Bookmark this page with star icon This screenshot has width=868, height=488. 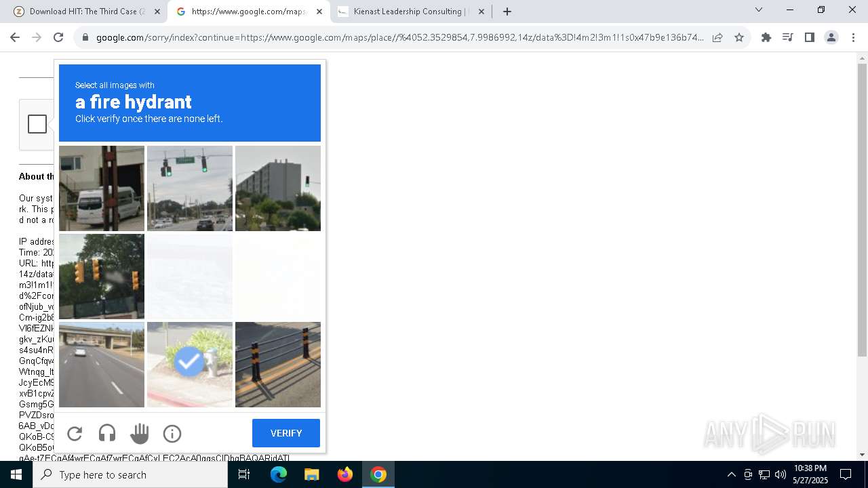tap(739, 38)
